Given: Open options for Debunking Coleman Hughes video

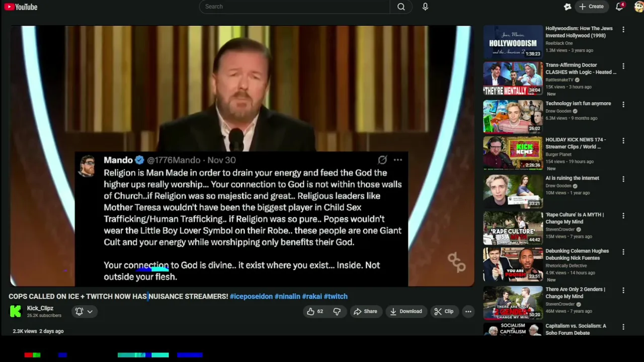Looking at the screenshot, I should pyautogui.click(x=623, y=252).
